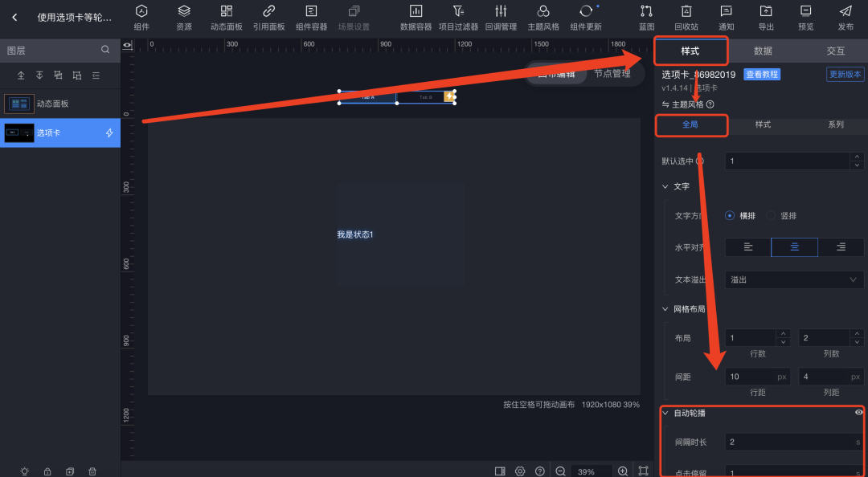Image resolution: width=868 pixels, height=477 pixels.
Task: Click the 主题风格 help icon in panel
Action: [710, 104]
